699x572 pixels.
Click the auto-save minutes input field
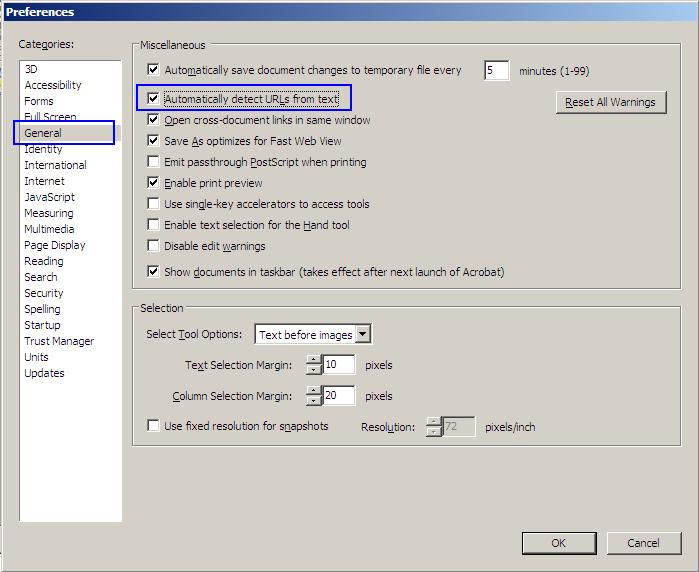[x=496, y=70]
